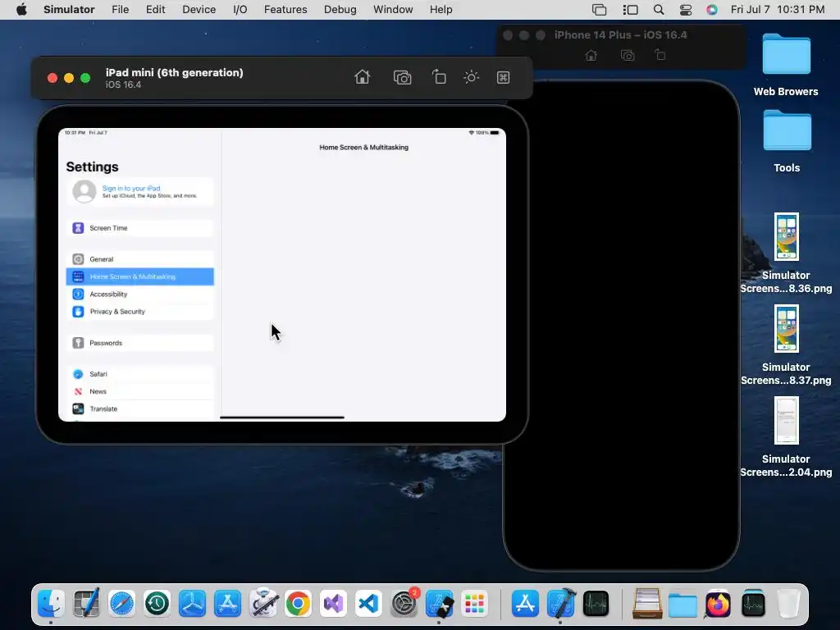The width and height of the screenshot is (840, 630).
Task: Select Simulator Screens...2.04.png file
Action: [x=786, y=436]
